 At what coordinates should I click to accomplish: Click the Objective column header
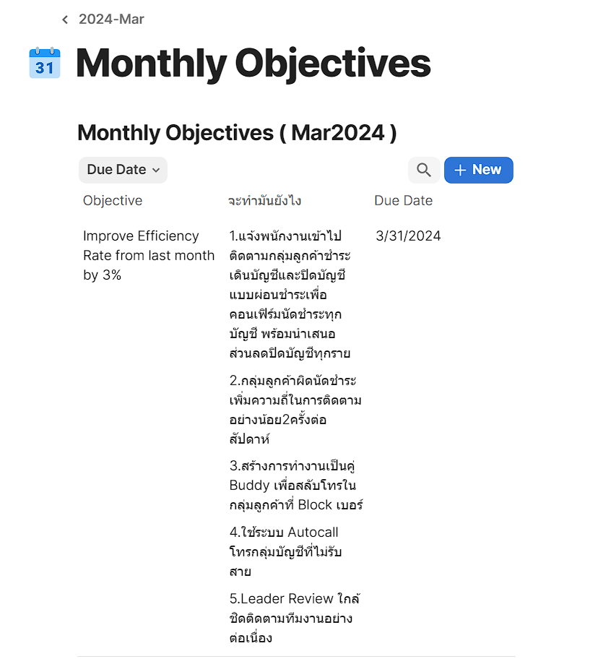(x=113, y=201)
